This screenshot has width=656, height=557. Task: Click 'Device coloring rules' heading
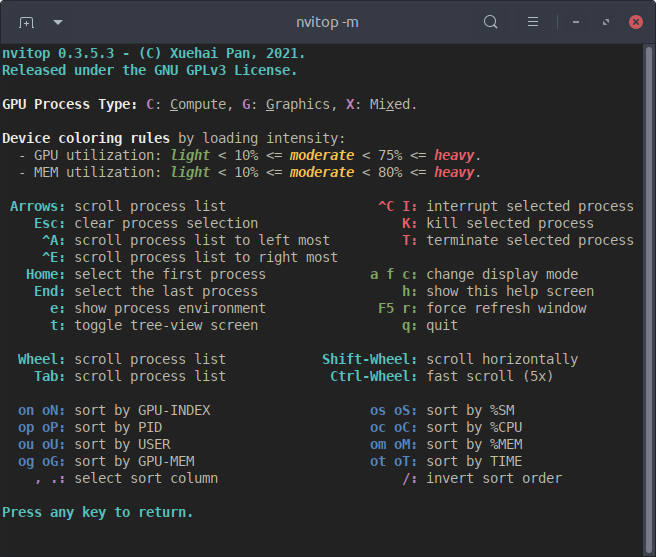tap(86, 138)
